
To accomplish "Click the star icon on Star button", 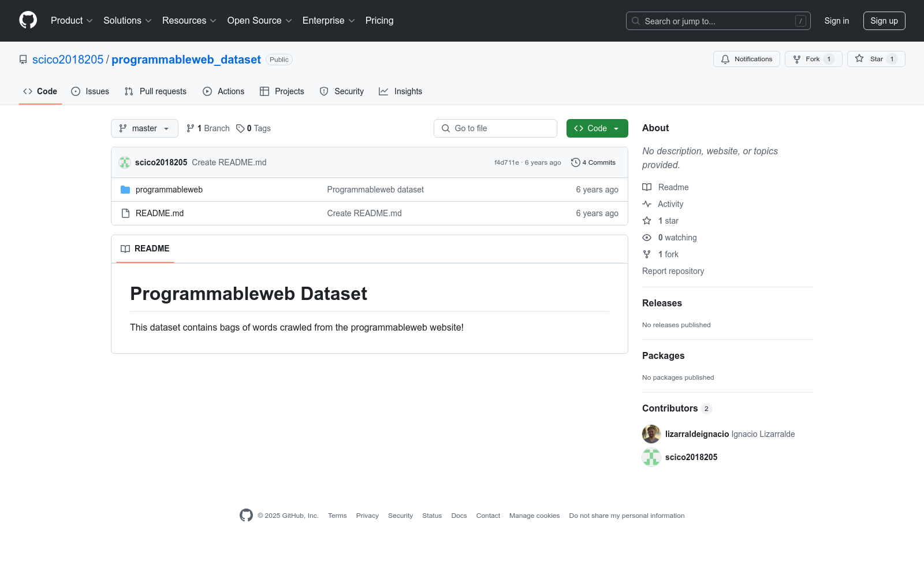I will tap(859, 59).
